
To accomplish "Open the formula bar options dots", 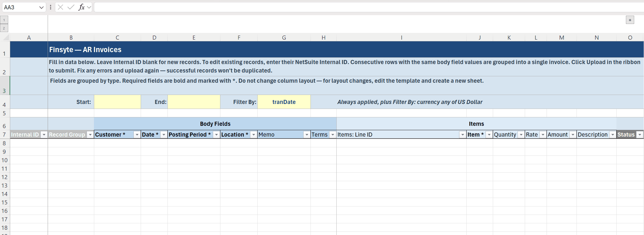I will 51,7.
